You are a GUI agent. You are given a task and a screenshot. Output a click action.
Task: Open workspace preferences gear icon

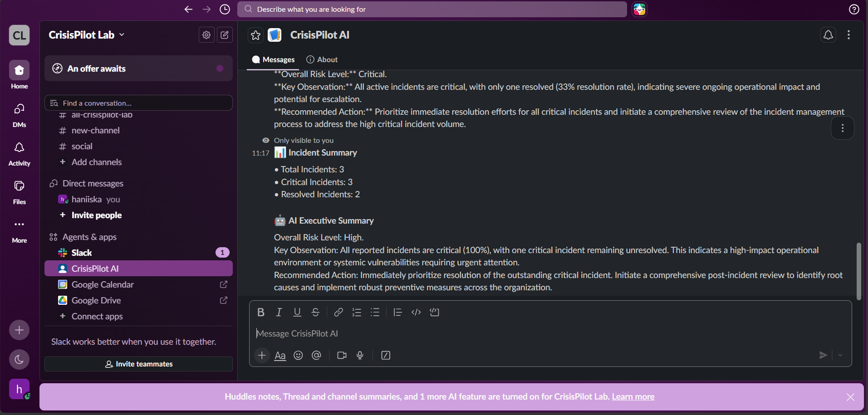206,35
